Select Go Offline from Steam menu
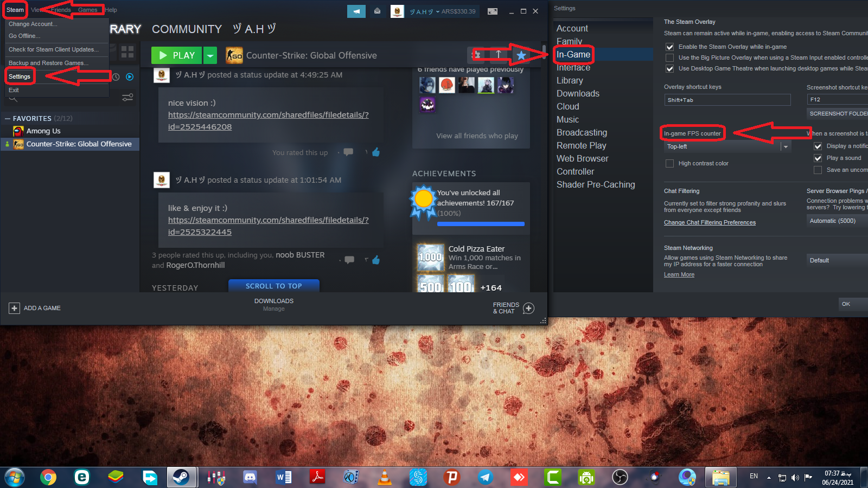 pyautogui.click(x=24, y=36)
